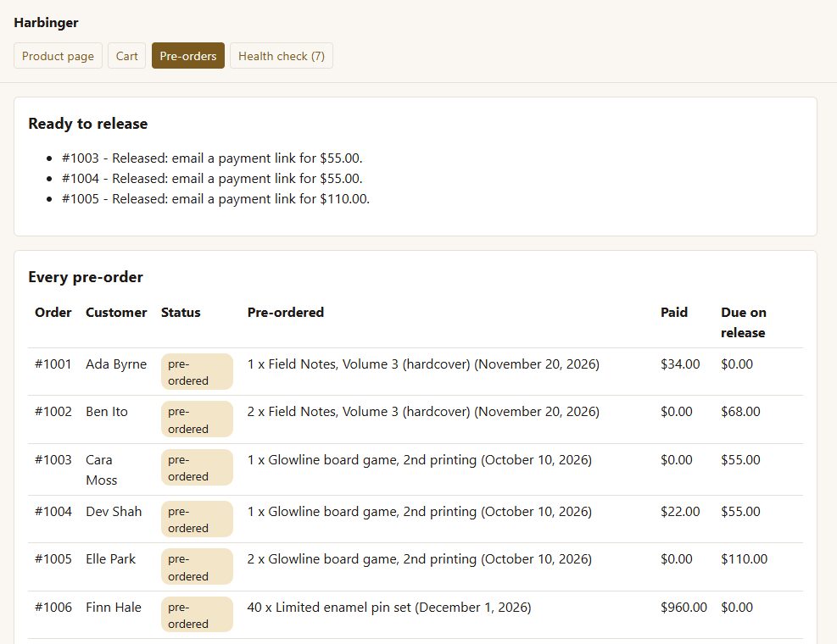Image resolution: width=837 pixels, height=644 pixels.
Task: Open the Product page tab
Action: click(x=58, y=56)
